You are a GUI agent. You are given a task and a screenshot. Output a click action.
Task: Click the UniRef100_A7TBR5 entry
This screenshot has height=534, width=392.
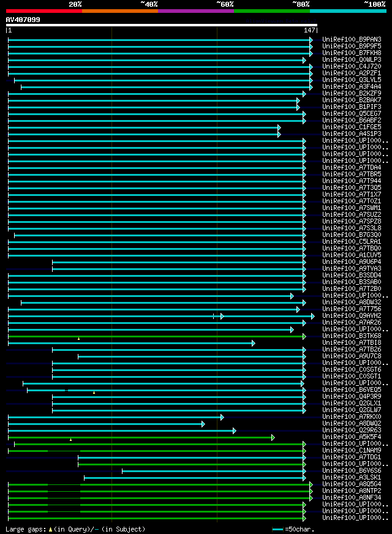pyautogui.click(x=352, y=175)
